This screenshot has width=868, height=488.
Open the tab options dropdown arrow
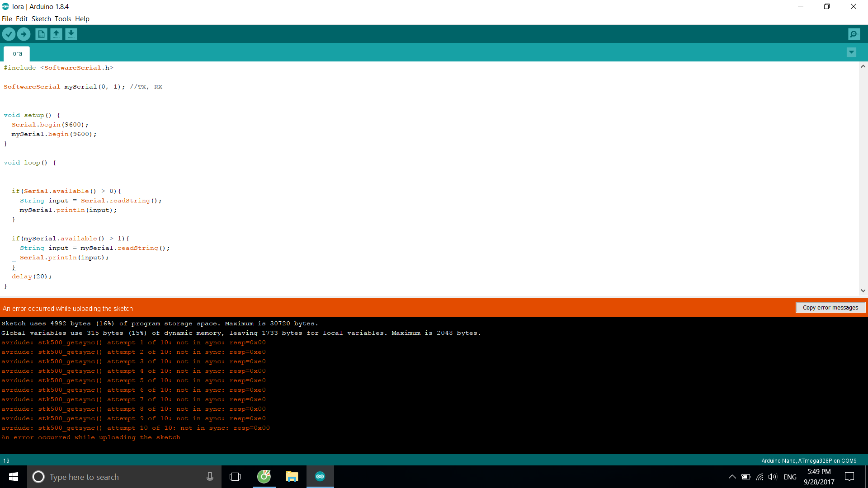click(x=851, y=52)
